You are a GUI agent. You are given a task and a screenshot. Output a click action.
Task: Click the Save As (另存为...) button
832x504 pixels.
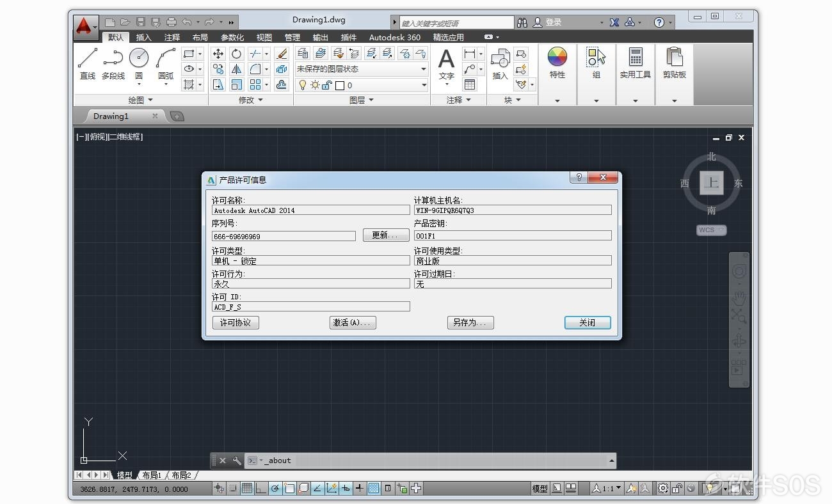coord(470,322)
